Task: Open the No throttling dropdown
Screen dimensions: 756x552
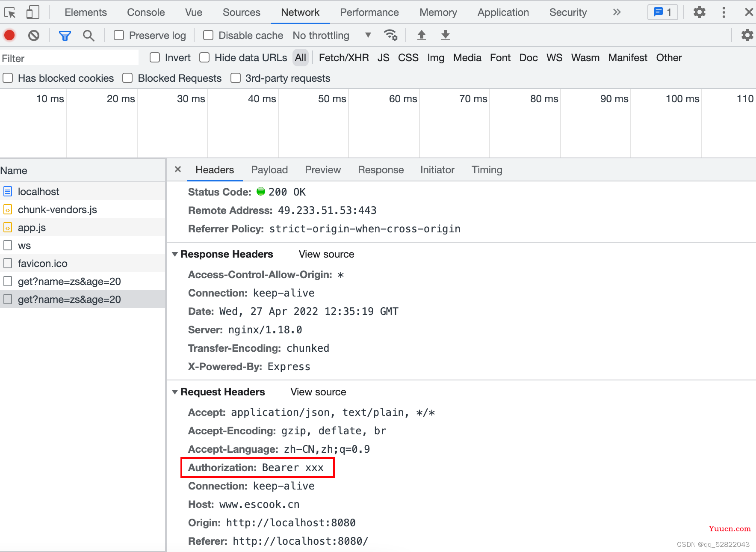Action: pyautogui.click(x=332, y=36)
